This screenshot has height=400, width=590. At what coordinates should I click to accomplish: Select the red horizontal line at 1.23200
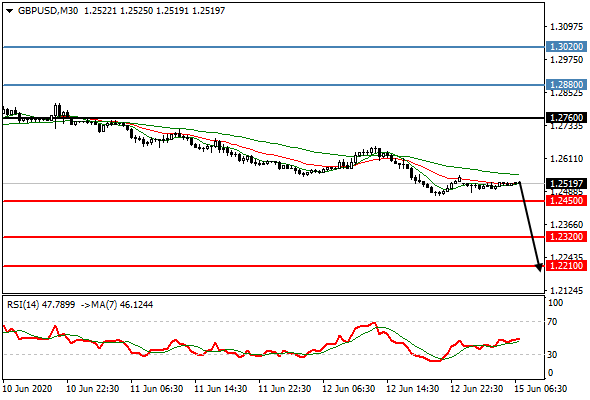pyautogui.click(x=274, y=237)
